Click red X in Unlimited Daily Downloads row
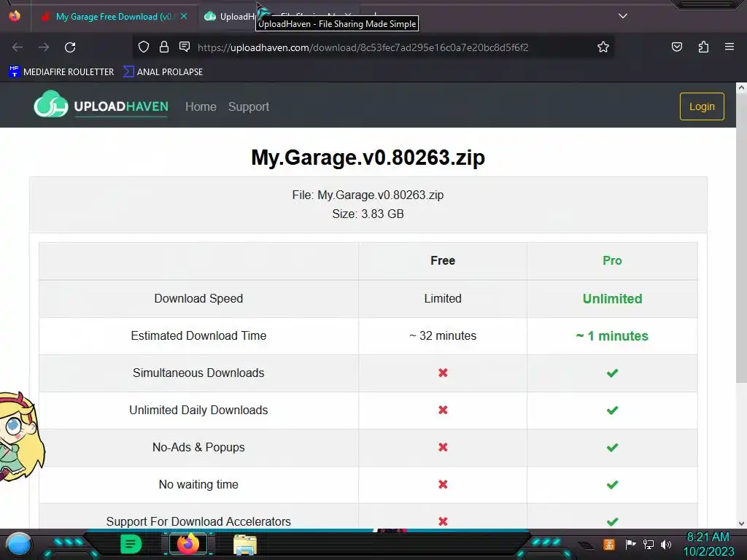 pyautogui.click(x=443, y=410)
